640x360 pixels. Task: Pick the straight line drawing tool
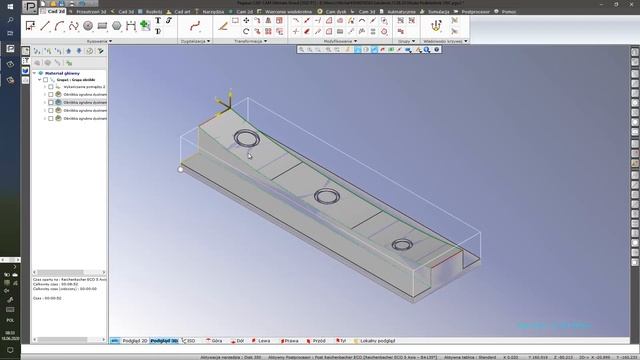click(x=45, y=26)
